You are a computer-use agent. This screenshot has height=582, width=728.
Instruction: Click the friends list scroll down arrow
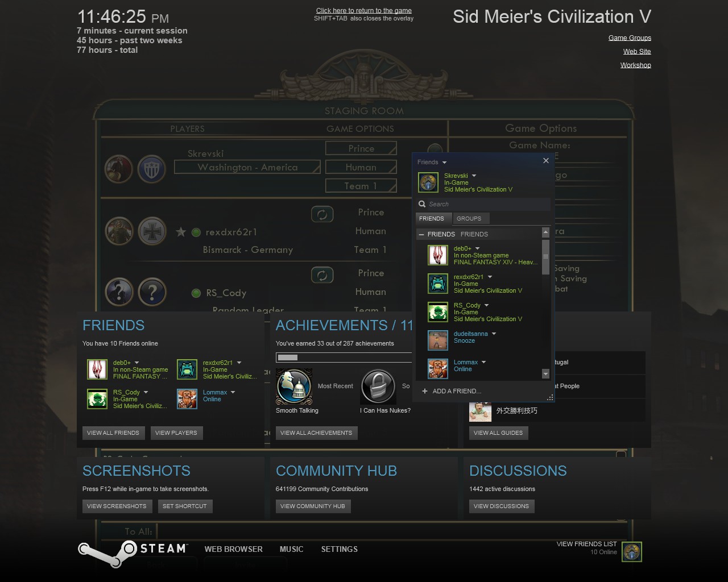545,374
